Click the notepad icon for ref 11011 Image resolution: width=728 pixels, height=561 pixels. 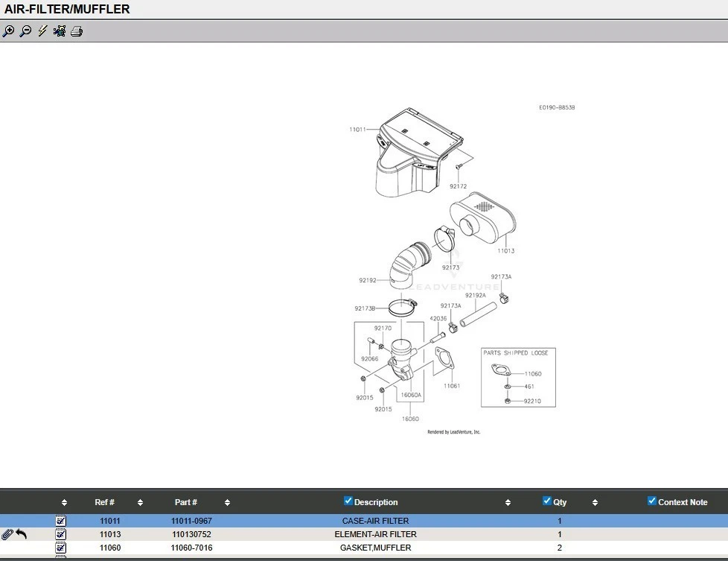pyautogui.click(x=61, y=521)
